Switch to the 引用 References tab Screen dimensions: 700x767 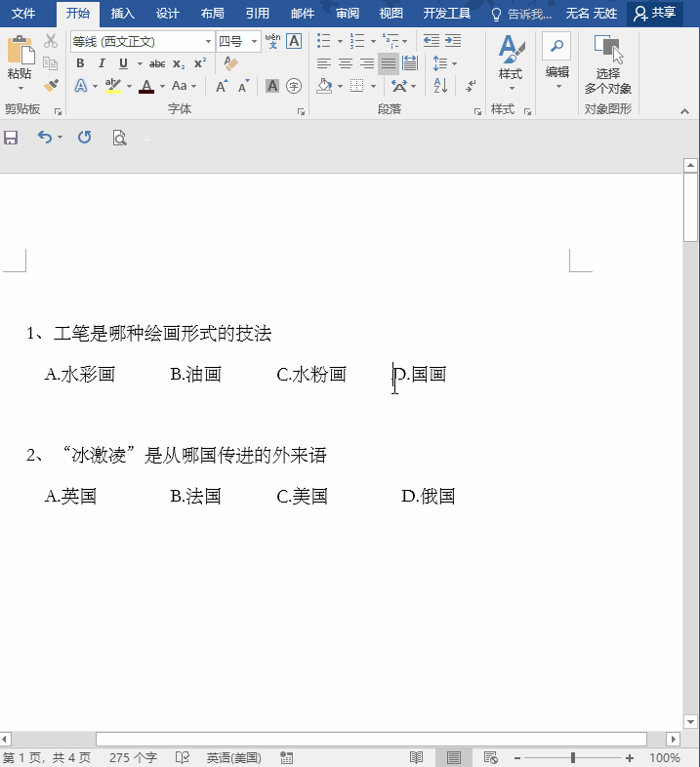258,14
